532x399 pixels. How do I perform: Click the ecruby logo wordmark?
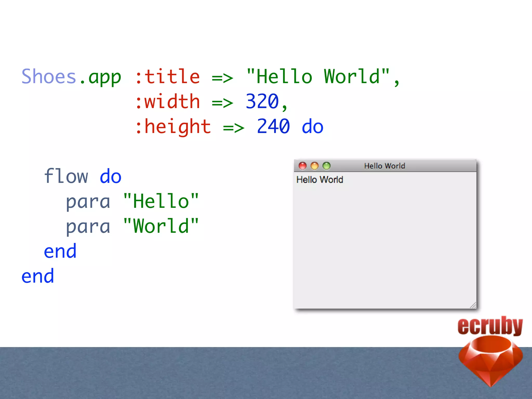pos(490,326)
